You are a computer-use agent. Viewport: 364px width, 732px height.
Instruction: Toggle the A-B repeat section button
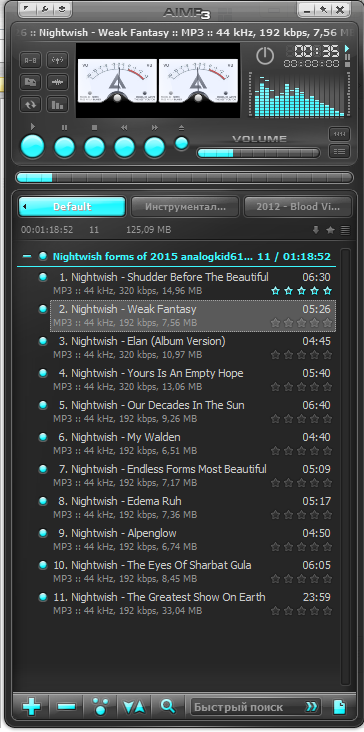tap(30, 60)
